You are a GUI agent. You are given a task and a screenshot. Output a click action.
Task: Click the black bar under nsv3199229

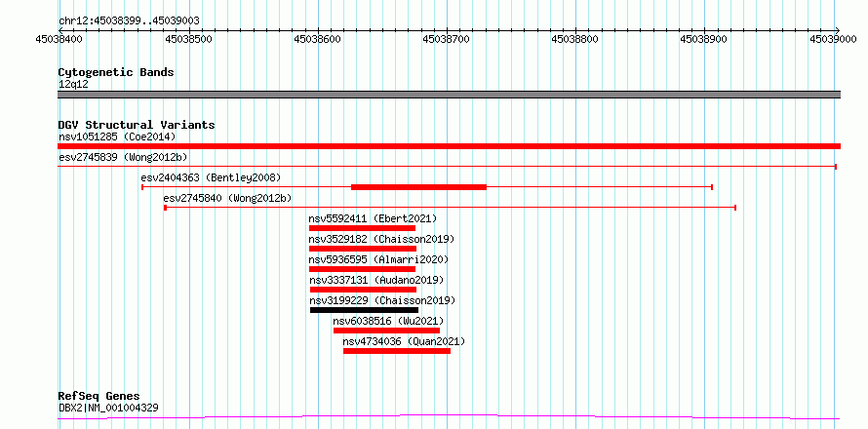(x=364, y=310)
